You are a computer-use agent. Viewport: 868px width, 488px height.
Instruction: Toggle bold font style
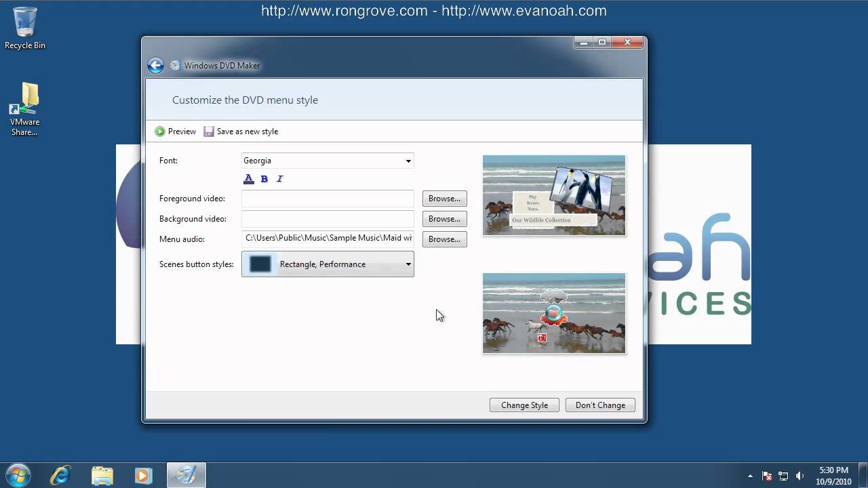264,179
